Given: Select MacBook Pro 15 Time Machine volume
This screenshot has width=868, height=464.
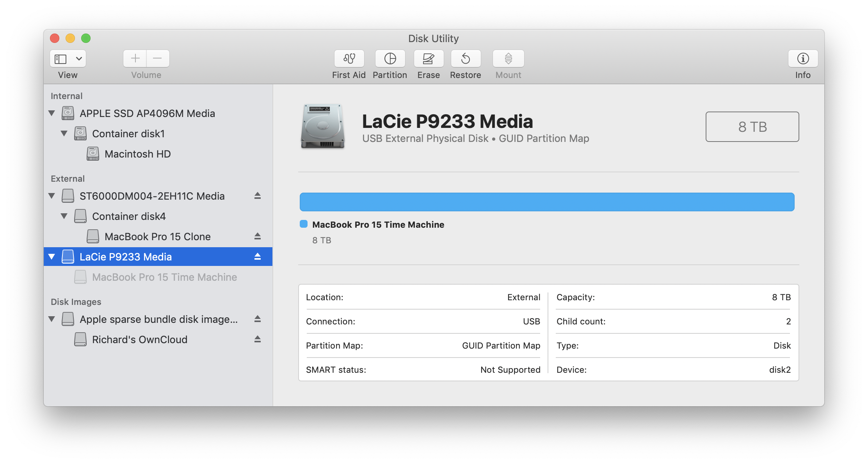Looking at the screenshot, I should pyautogui.click(x=164, y=277).
